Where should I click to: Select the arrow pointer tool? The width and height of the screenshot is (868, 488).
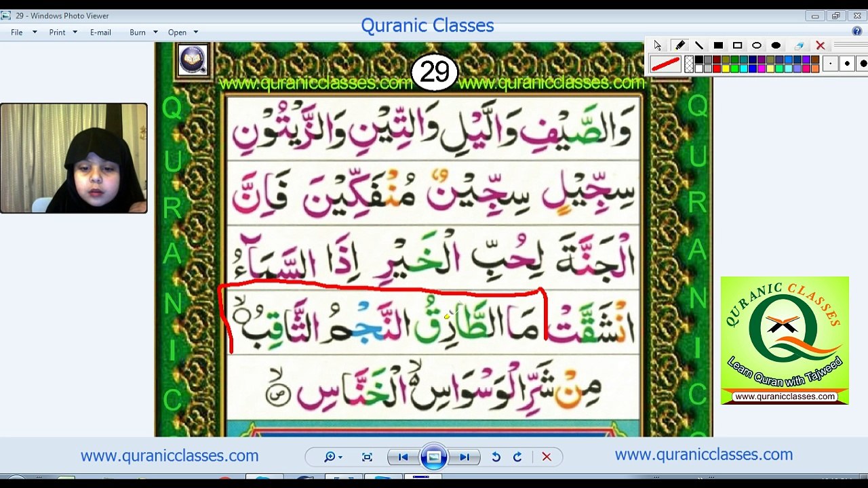click(x=657, y=45)
